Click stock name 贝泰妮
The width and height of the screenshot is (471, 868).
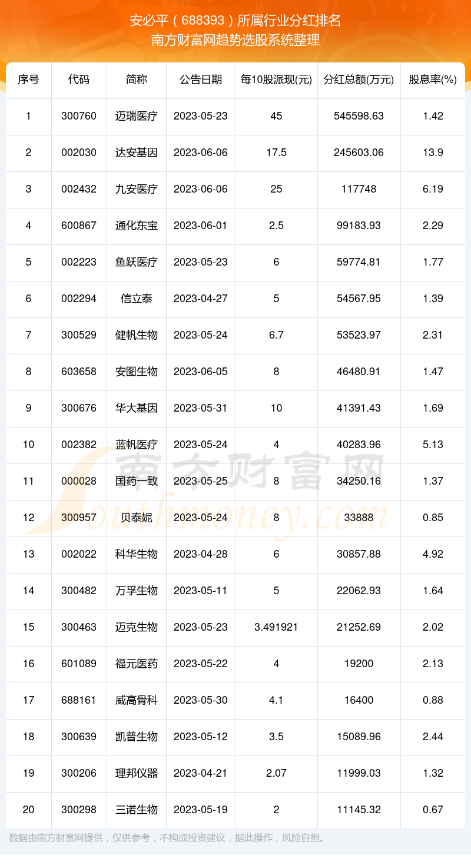(x=137, y=518)
